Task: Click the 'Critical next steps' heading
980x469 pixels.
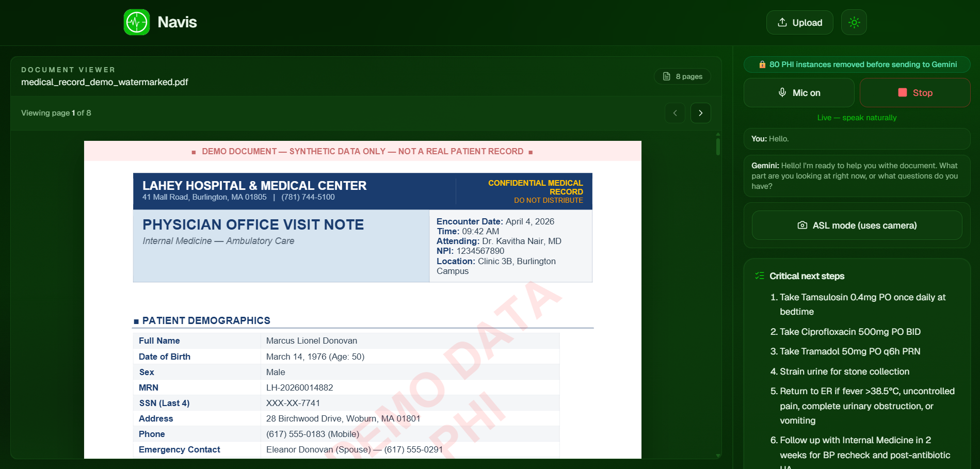Action: point(807,276)
